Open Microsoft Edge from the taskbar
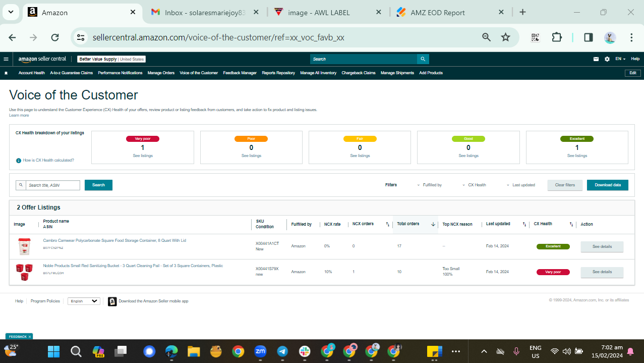 (x=172, y=351)
